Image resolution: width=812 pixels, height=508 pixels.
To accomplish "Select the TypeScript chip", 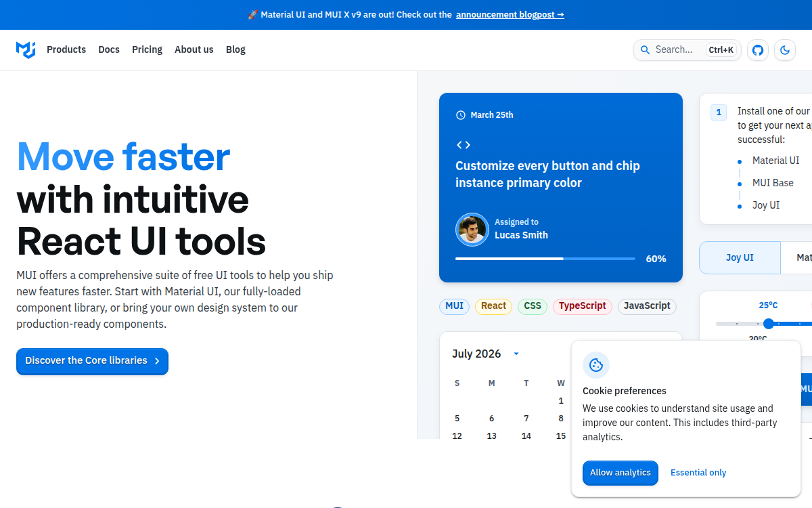I will (583, 306).
